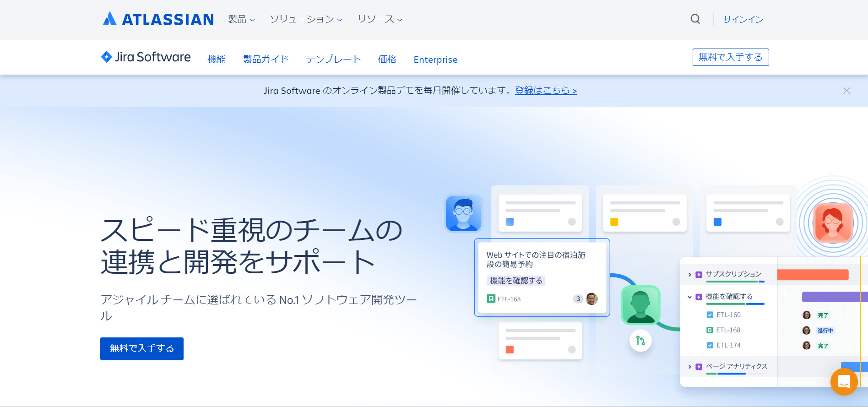Click the purple 機能を確認する timeline bar
The height and width of the screenshot is (407, 868).
pyautogui.click(x=835, y=297)
